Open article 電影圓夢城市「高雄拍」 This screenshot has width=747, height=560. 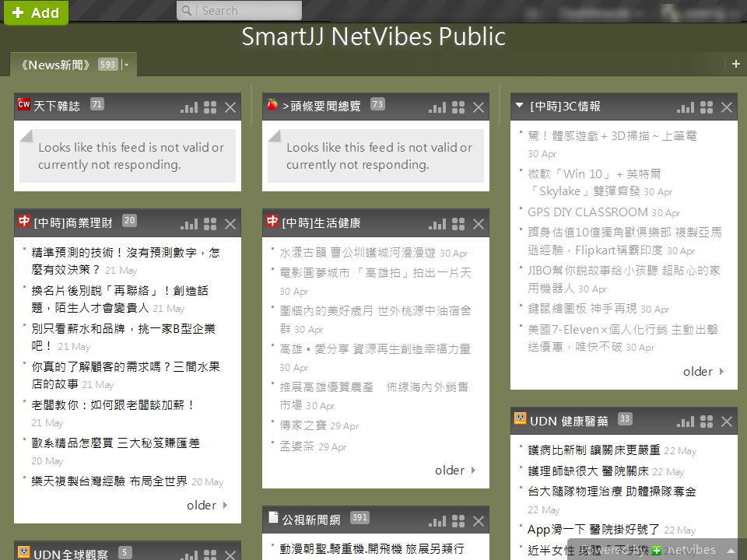point(375,273)
